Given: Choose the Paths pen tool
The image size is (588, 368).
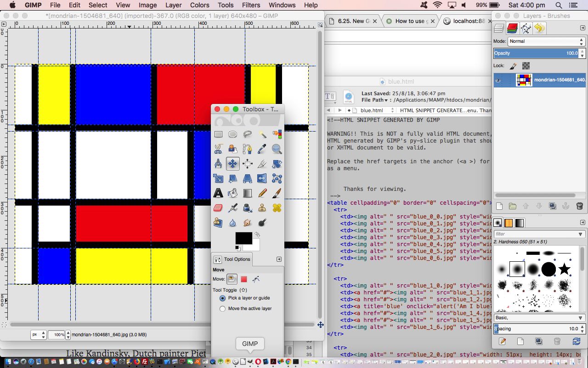Looking at the screenshot, I should [248, 149].
